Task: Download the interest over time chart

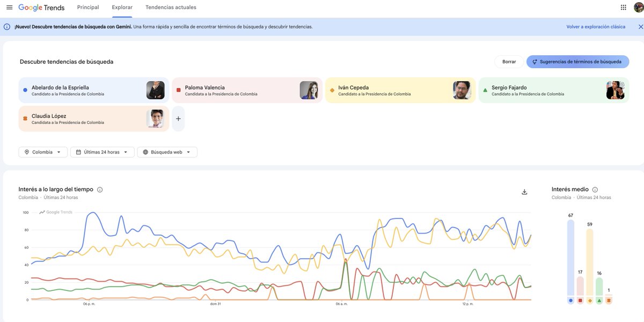Action: pyautogui.click(x=524, y=192)
